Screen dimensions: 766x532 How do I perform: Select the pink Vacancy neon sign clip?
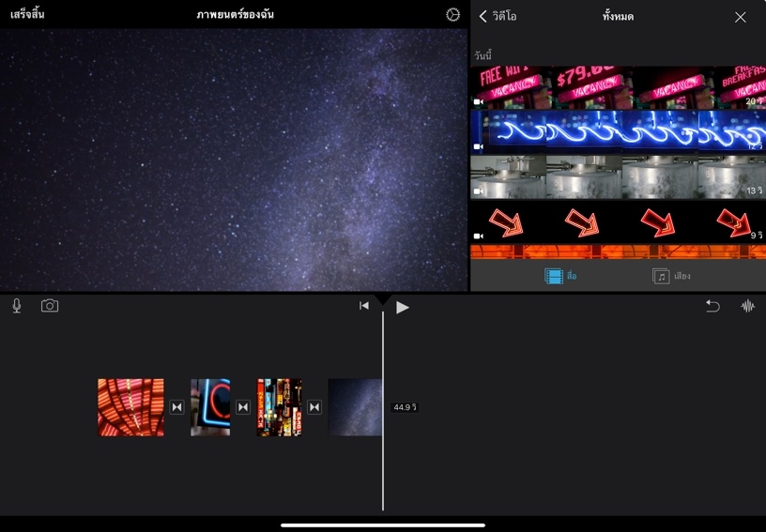[x=618, y=88]
